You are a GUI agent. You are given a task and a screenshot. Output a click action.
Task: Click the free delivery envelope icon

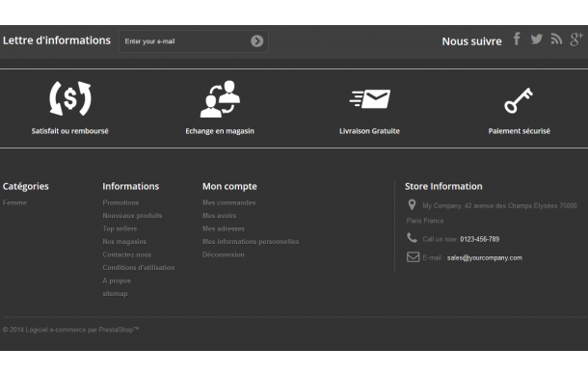(x=370, y=98)
